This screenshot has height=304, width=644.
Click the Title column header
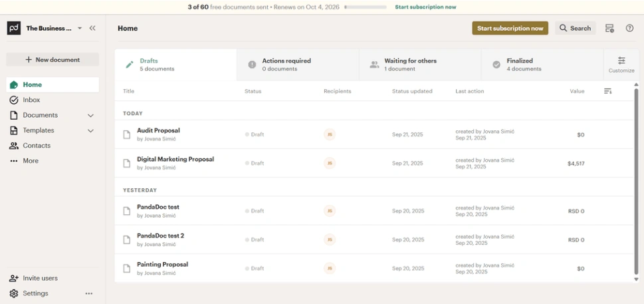pos(128,91)
